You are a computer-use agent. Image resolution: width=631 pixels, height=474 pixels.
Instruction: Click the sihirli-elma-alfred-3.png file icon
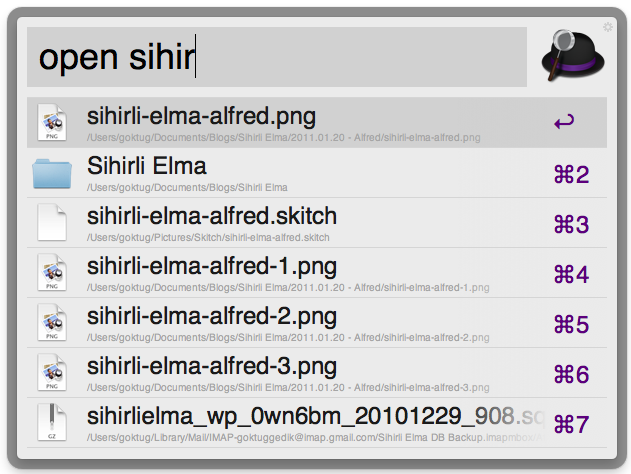[x=52, y=373]
